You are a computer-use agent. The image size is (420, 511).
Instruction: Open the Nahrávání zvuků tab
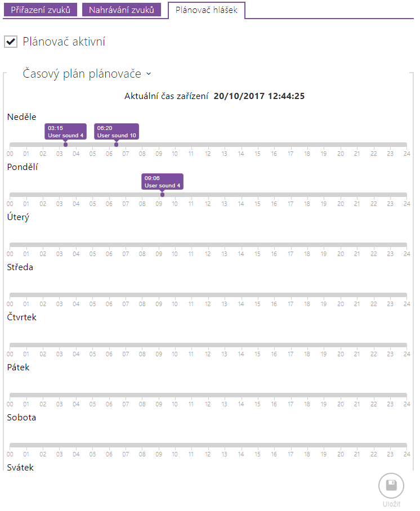point(121,10)
